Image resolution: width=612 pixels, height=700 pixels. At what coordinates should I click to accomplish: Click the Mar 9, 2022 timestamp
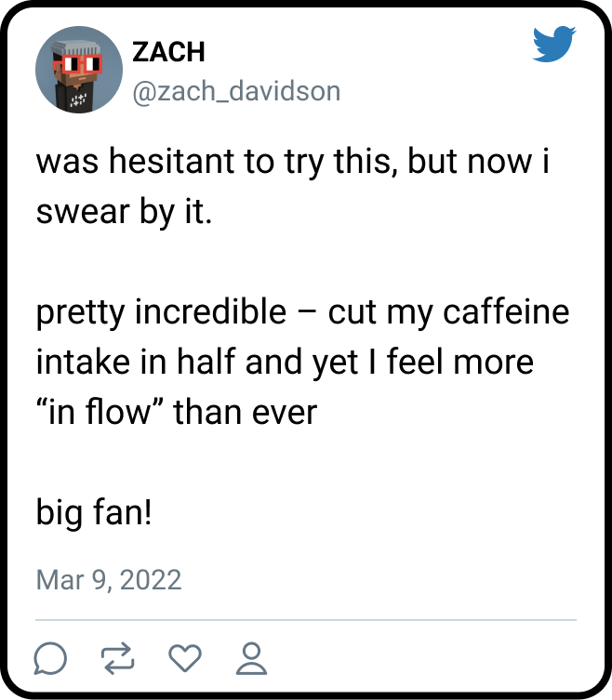109,580
